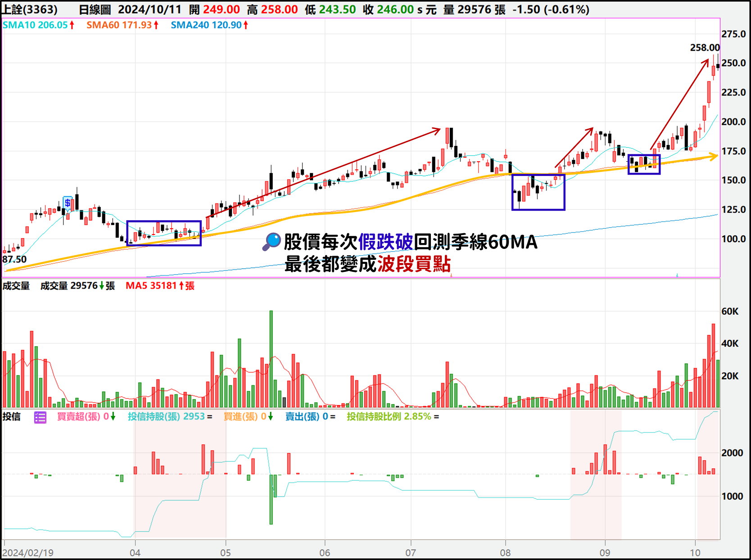
Task: Click the 投信持股比例 2.85% label
Action: (x=393, y=417)
